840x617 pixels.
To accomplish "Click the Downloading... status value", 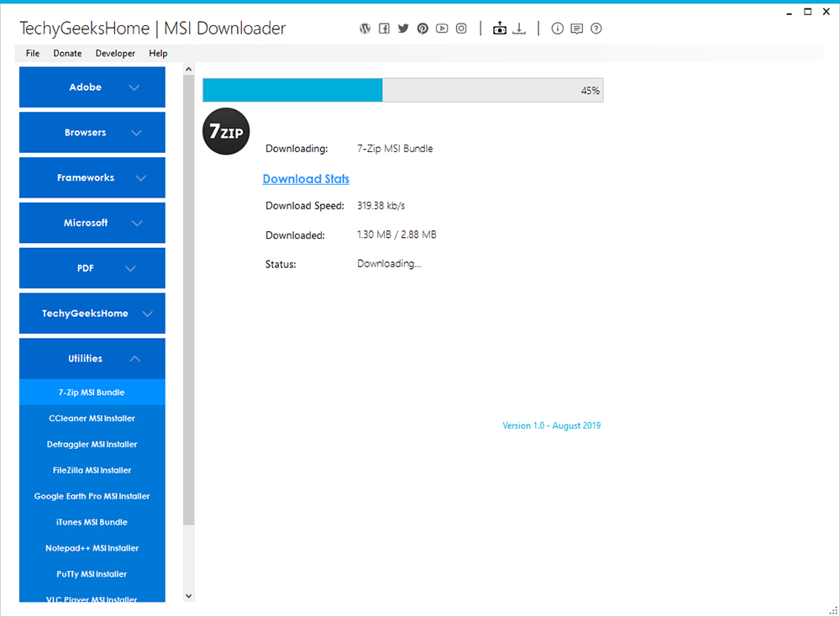I will point(389,264).
